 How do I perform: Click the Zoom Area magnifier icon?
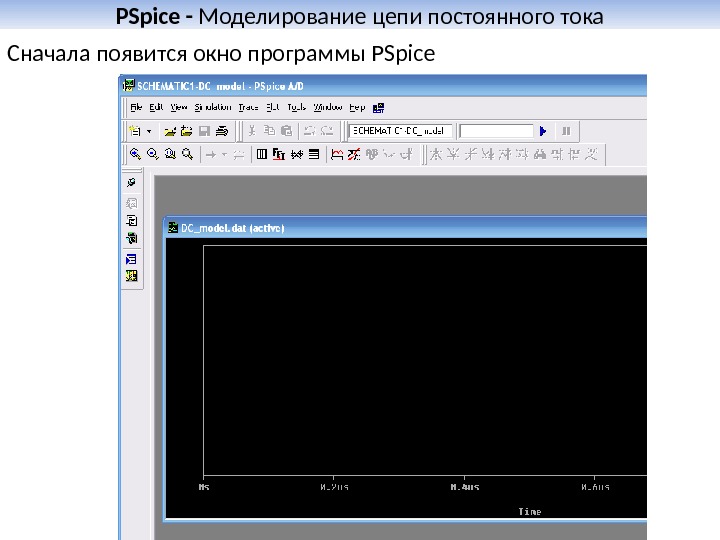(x=170, y=154)
